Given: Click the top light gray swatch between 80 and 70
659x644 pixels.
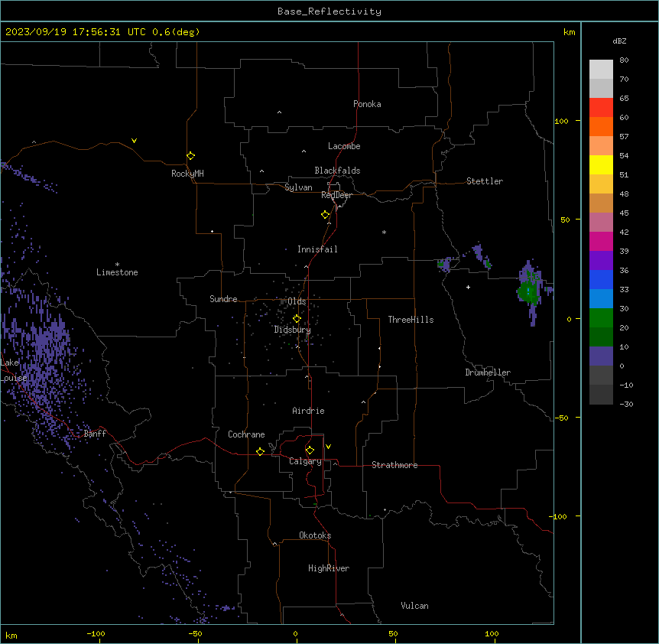Looking at the screenshot, I should tap(601, 70).
